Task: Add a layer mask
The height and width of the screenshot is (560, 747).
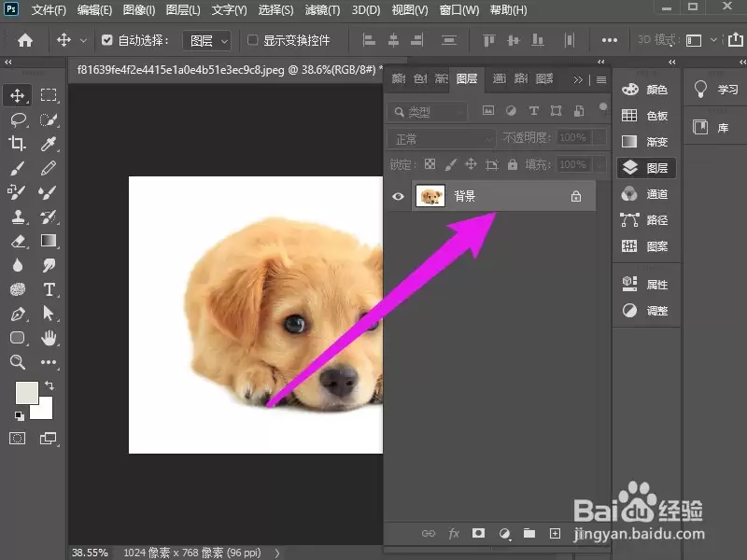Action: (x=478, y=533)
